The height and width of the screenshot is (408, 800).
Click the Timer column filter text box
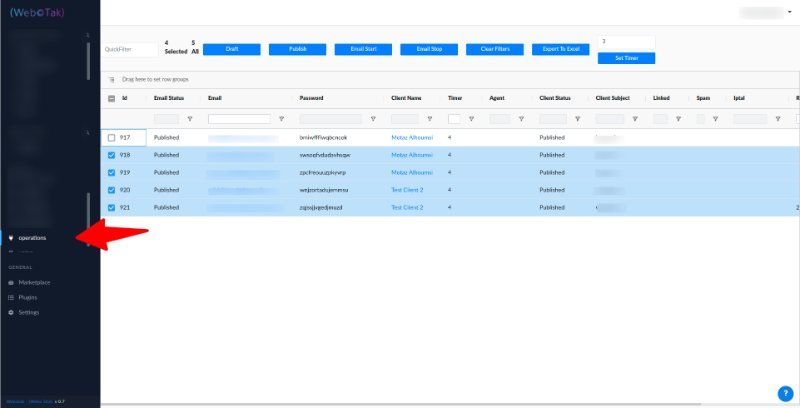point(454,119)
